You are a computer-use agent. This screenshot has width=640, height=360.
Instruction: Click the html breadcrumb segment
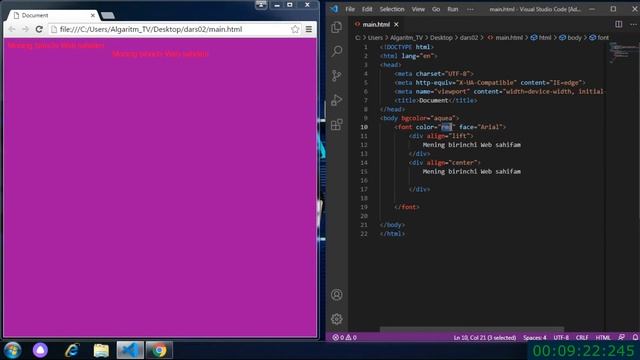pyautogui.click(x=541, y=38)
